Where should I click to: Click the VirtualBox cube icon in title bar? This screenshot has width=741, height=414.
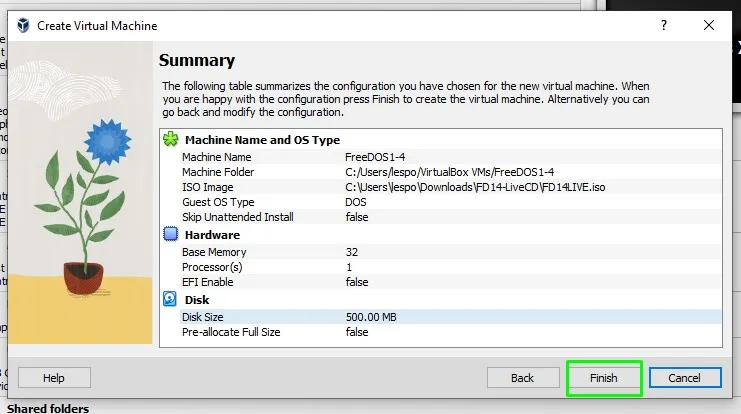23,25
